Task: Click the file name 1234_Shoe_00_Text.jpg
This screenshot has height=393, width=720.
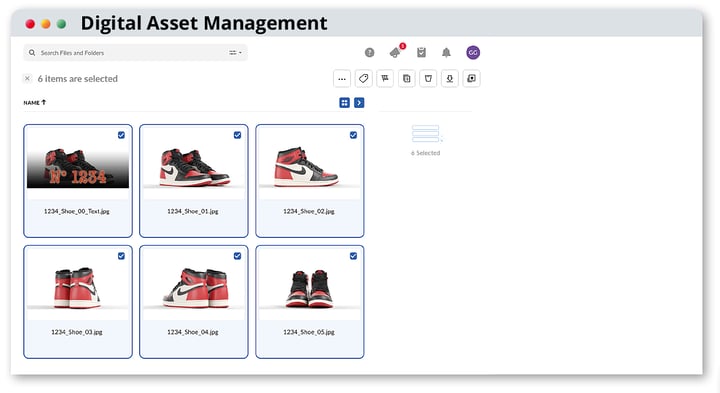Action: click(77, 211)
